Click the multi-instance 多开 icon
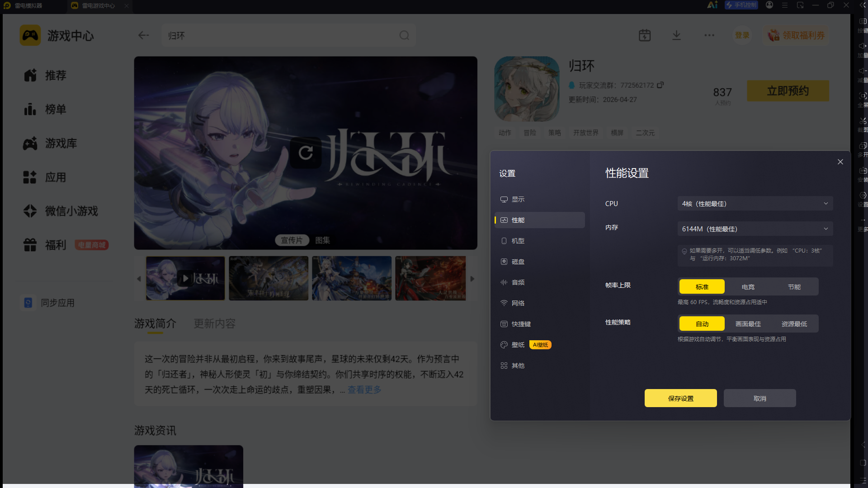The image size is (868, 488). [863, 145]
